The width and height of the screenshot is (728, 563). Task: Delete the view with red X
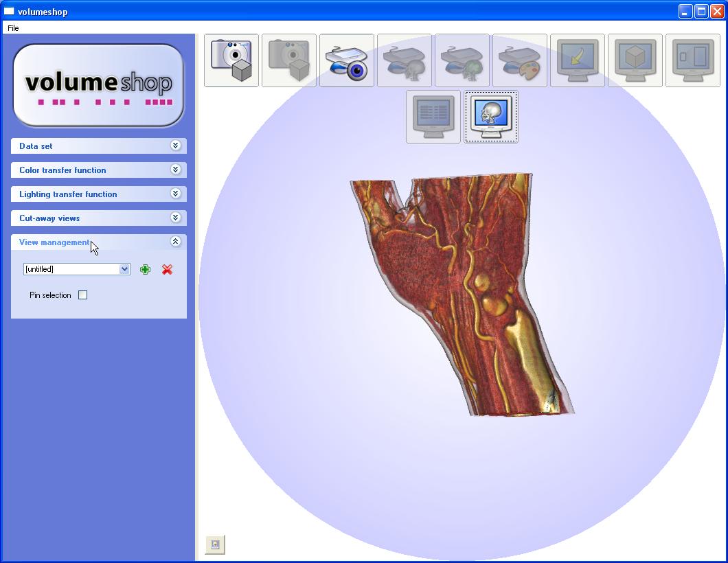[167, 270]
